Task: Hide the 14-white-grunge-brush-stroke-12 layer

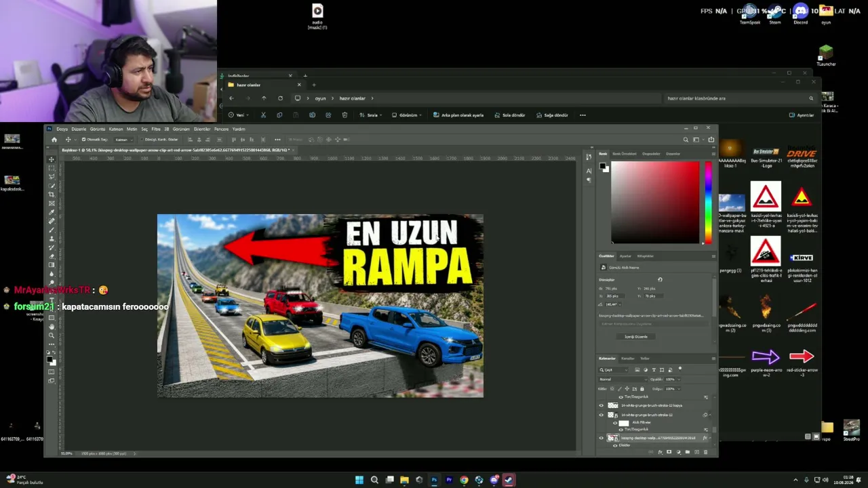Action: tap(601, 415)
